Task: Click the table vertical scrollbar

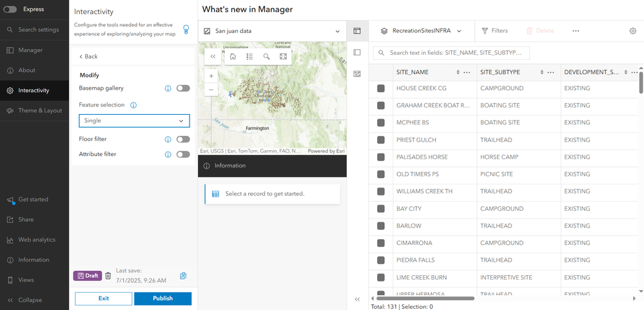Action: coord(641,83)
